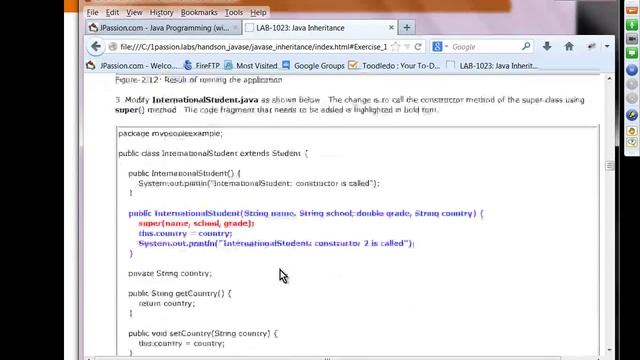The height and width of the screenshot is (360, 640).
Task: Click the toolbar add-on icon beside Home
Action: (591, 47)
